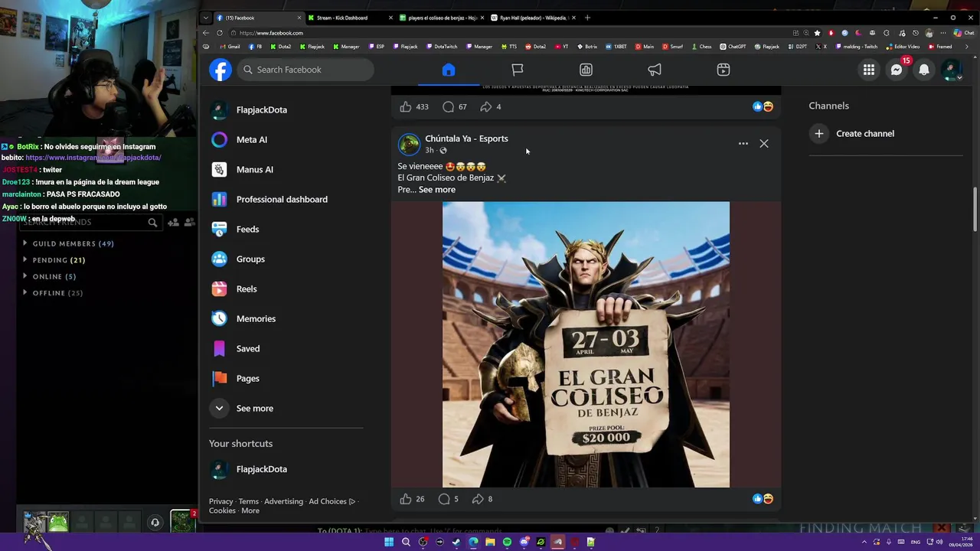Screen dimensions: 980x551
Task: Open Spotify from the taskbar
Action: [x=507, y=542]
